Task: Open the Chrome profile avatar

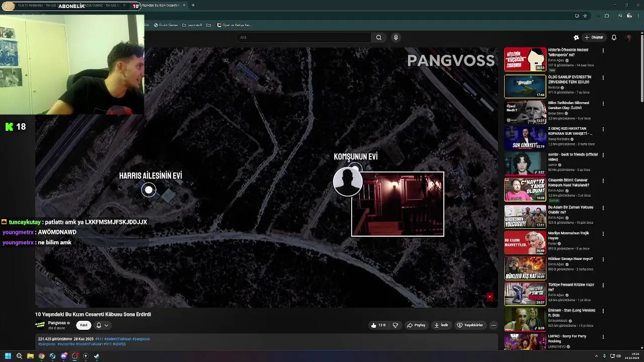Action: coord(629,16)
